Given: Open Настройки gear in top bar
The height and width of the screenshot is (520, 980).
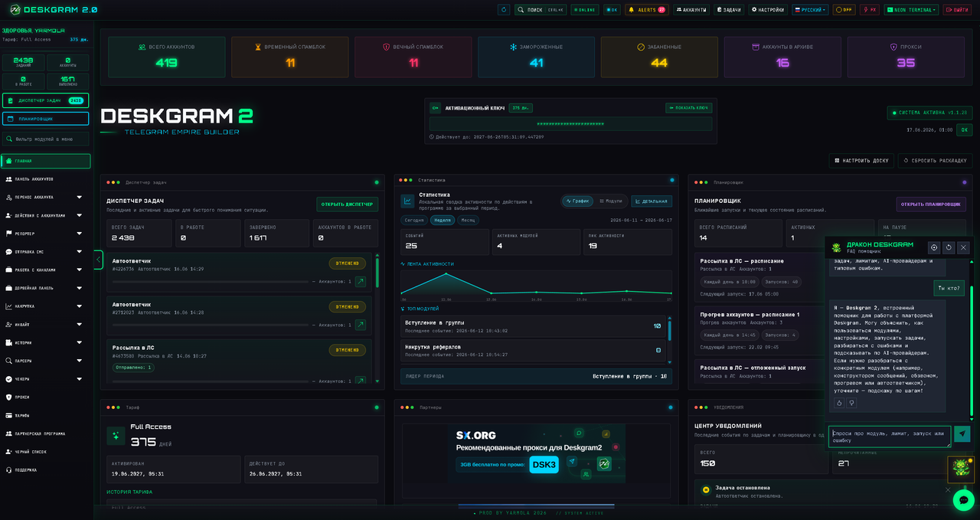Looking at the screenshot, I should point(768,10).
